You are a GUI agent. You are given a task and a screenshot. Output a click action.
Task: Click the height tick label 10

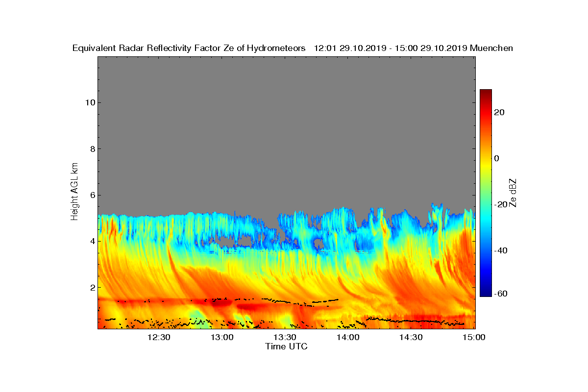tap(90, 102)
